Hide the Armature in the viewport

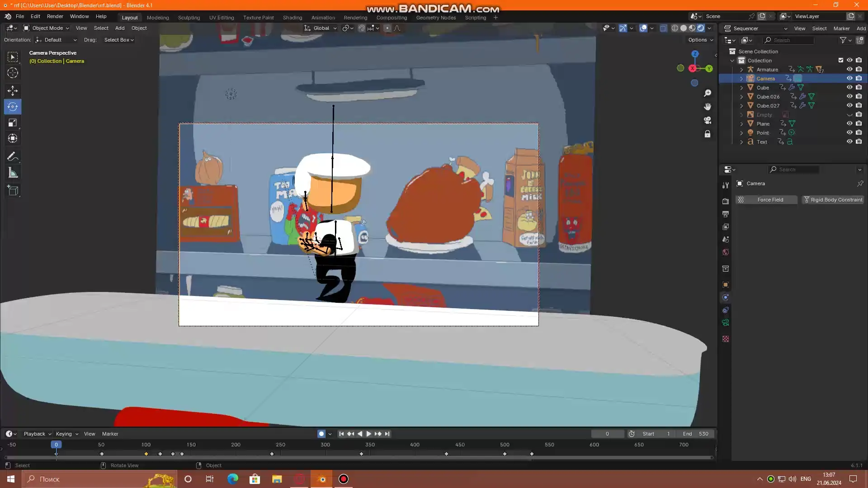click(x=850, y=69)
